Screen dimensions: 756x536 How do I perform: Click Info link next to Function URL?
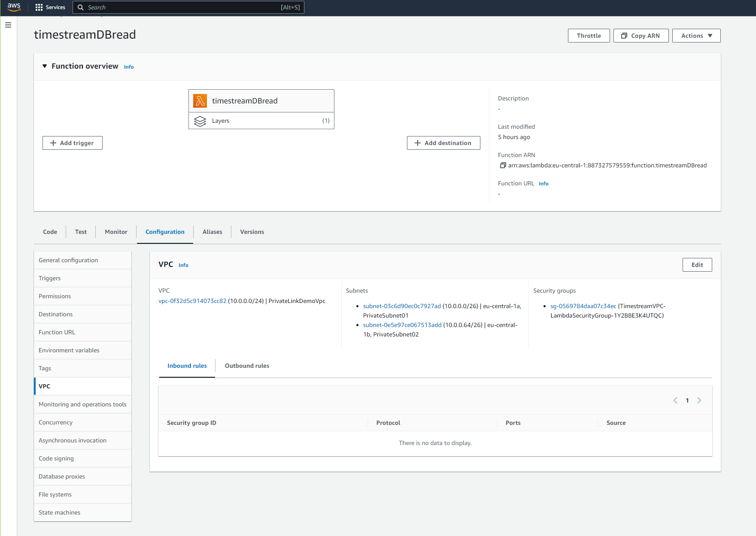click(543, 184)
